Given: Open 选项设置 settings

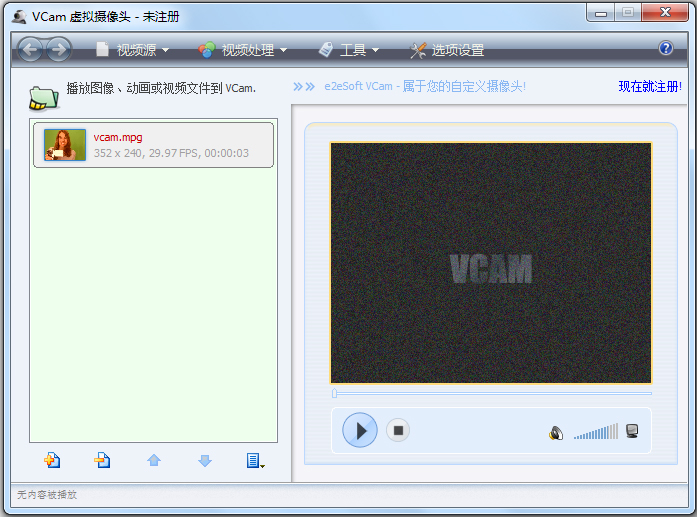Looking at the screenshot, I should coord(447,50).
